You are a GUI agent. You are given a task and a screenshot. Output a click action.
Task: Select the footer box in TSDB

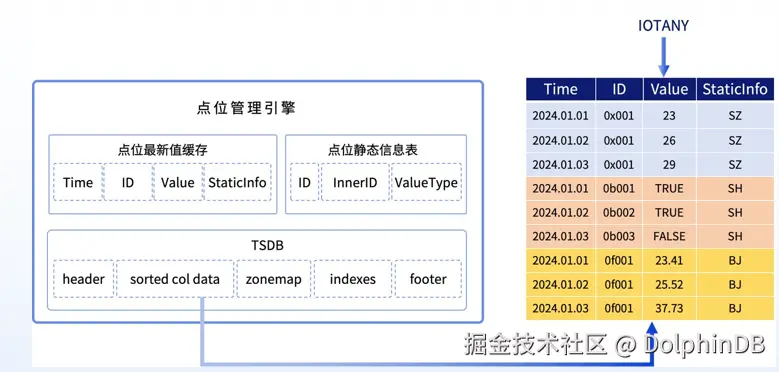(x=428, y=279)
